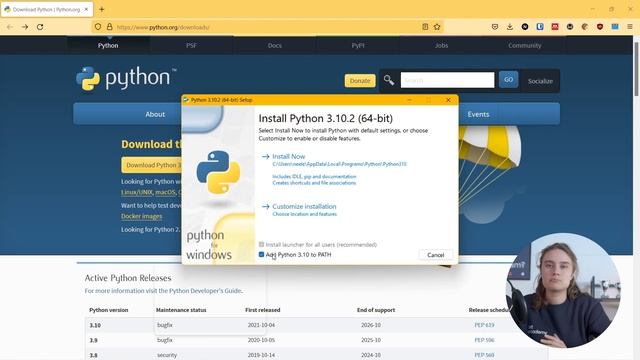This screenshot has width=640, height=360.
Task: Click the yellow Donate button
Action: coord(360,81)
